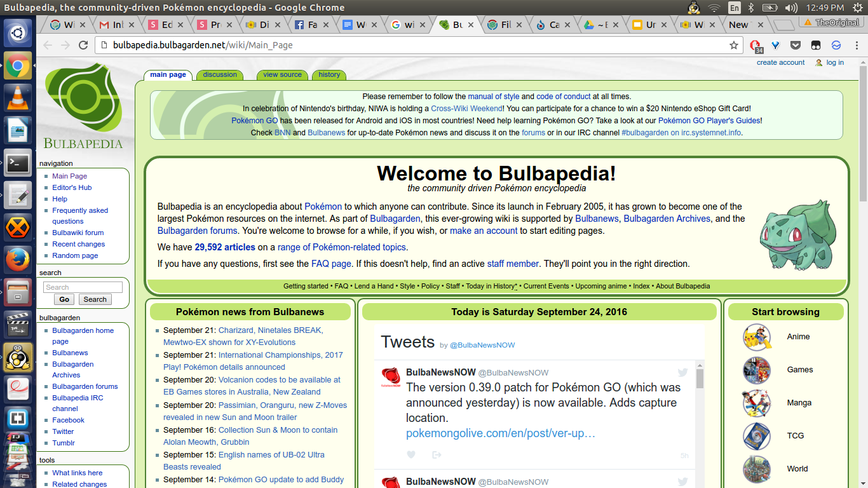Open the Games browsing icon
The image size is (868, 488).
click(757, 370)
